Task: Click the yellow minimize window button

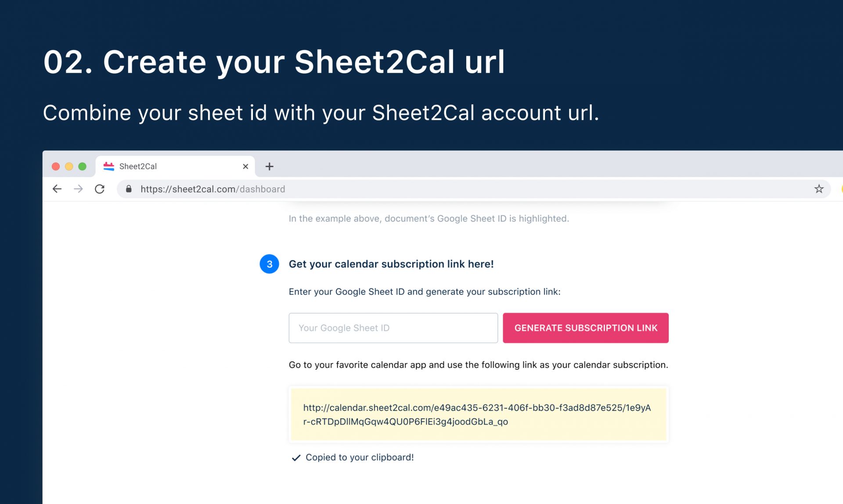Action: tap(69, 166)
